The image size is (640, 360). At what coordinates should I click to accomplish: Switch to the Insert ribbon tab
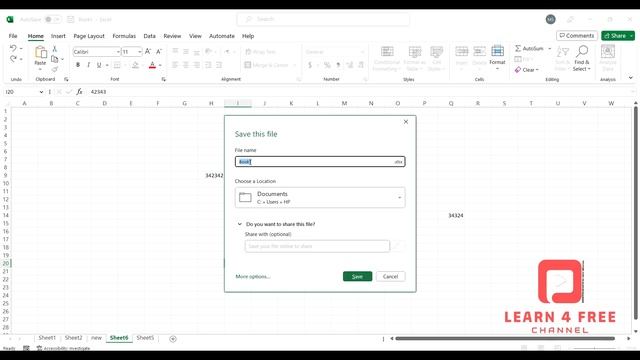click(58, 36)
